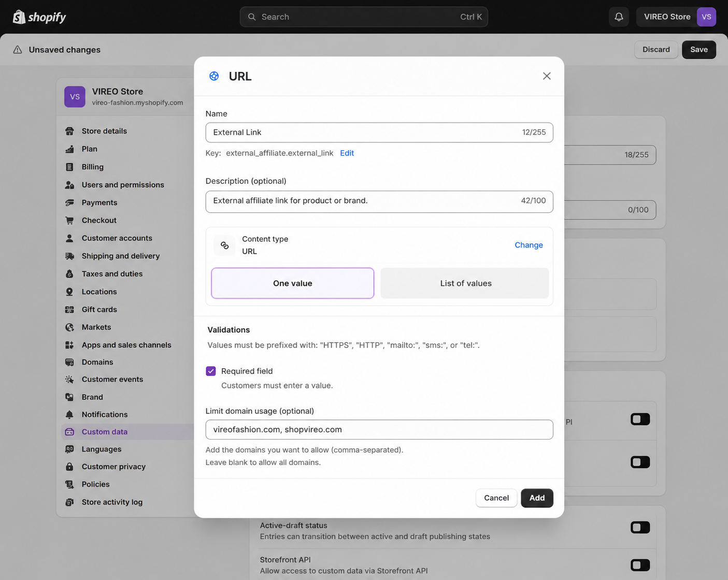Image resolution: width=728 pixels, height=580 pixels.
Task: Click the Plan chart icon
Action: pyautogui.click(x=69, y=149)
